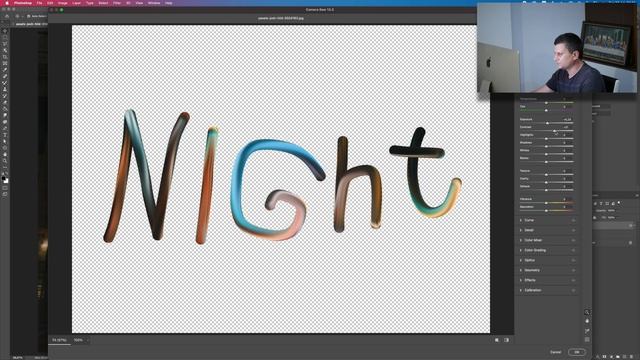Expand the Color Mixer panel
Image resolution: width=640 pixels, height=360 pixels.
click(x=521, y=240)
